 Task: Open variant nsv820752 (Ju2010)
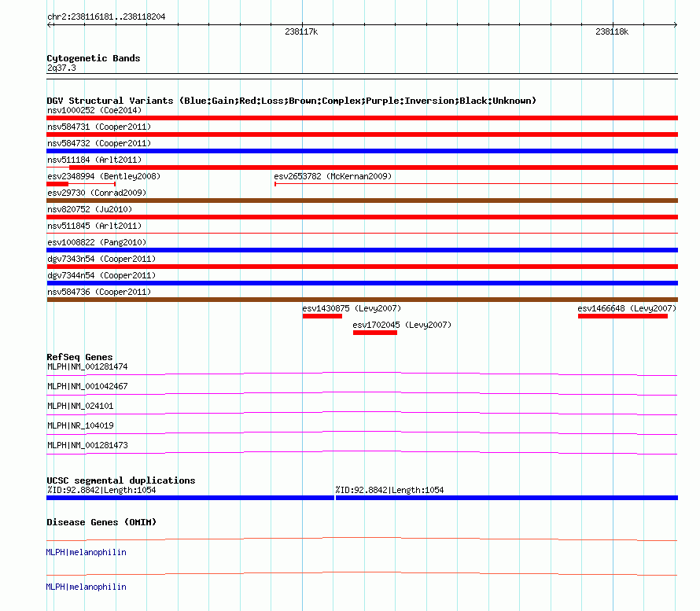pos(90,209)
